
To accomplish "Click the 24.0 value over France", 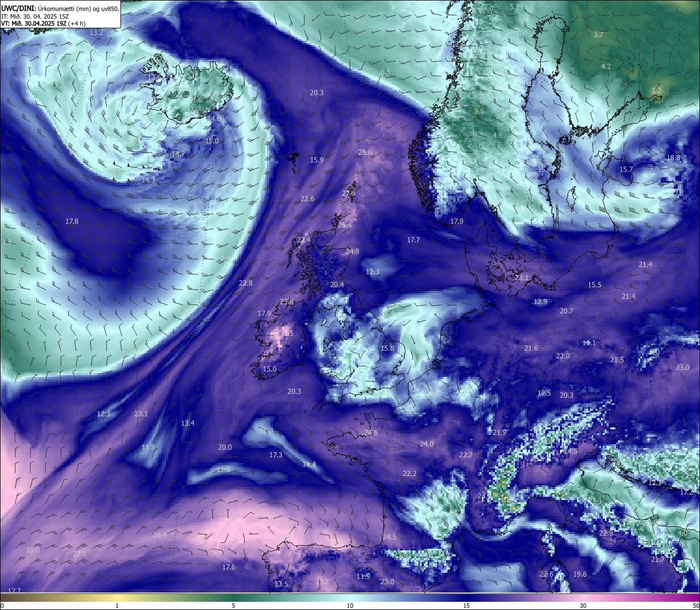I will coord(427,444).
